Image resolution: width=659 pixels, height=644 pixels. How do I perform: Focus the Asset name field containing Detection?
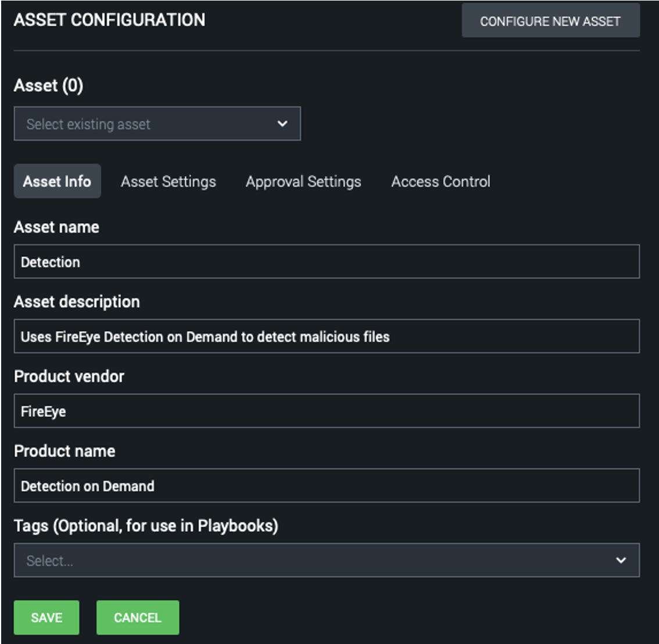(x=326, y=262)
